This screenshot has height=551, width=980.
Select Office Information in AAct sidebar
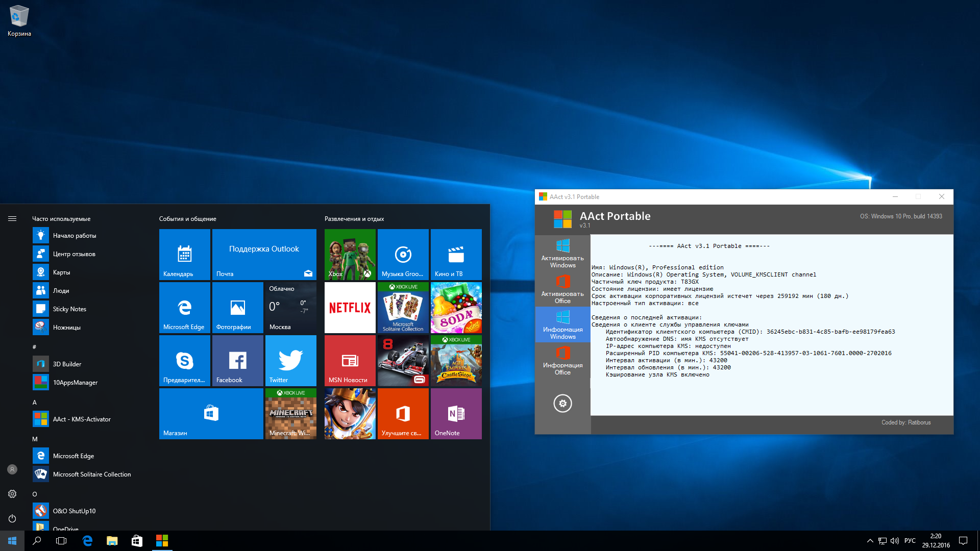click(562, 360)
